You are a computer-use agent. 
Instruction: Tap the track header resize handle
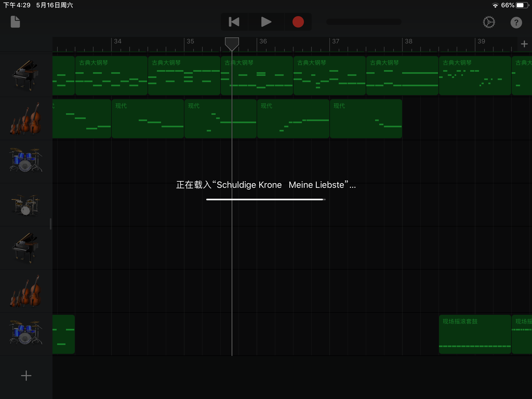pyautogui.click(x=51, y=224)
